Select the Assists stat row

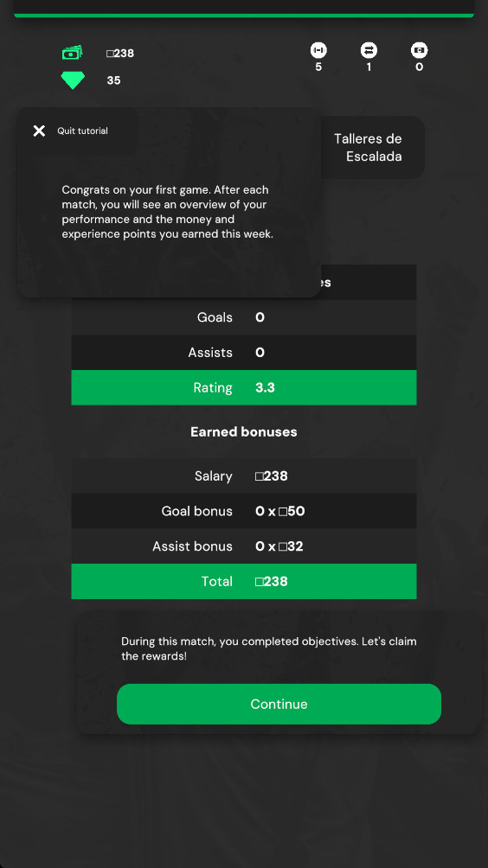244,353
